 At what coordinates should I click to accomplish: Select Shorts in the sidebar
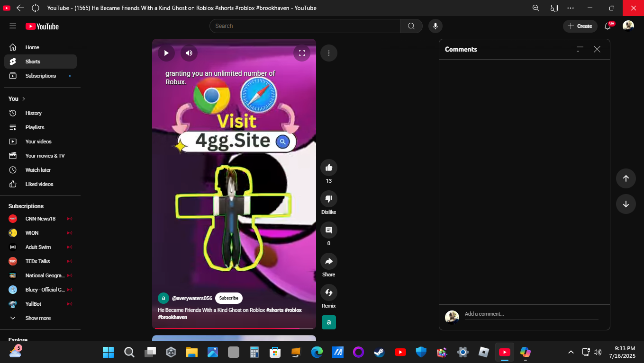click(40, 62)
